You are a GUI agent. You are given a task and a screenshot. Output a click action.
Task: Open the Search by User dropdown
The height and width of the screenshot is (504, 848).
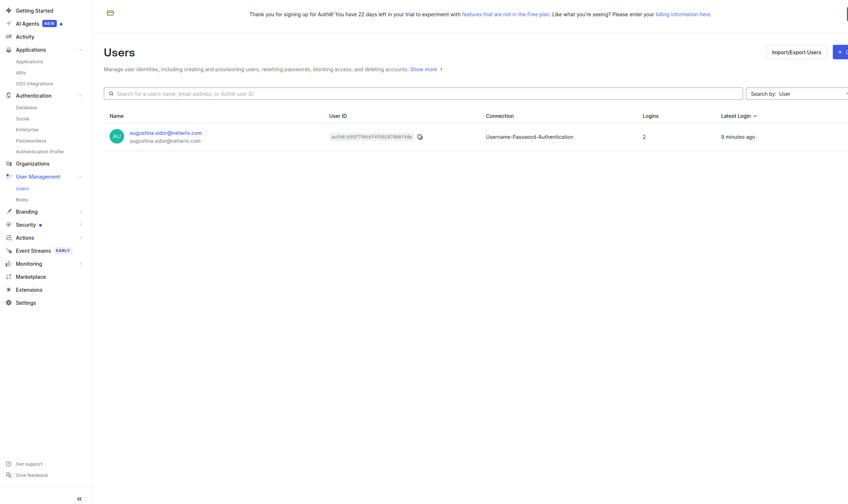coord(796,94)
